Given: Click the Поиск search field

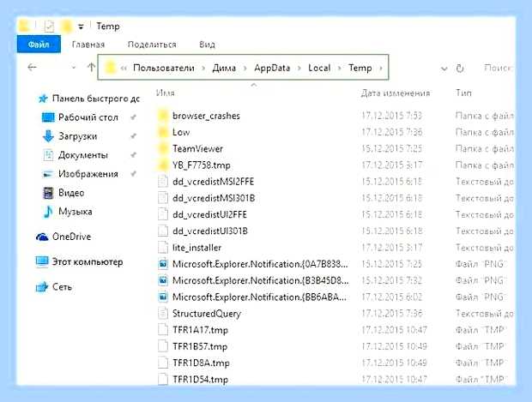Looking at the screenshot, I should pos(498,68).
